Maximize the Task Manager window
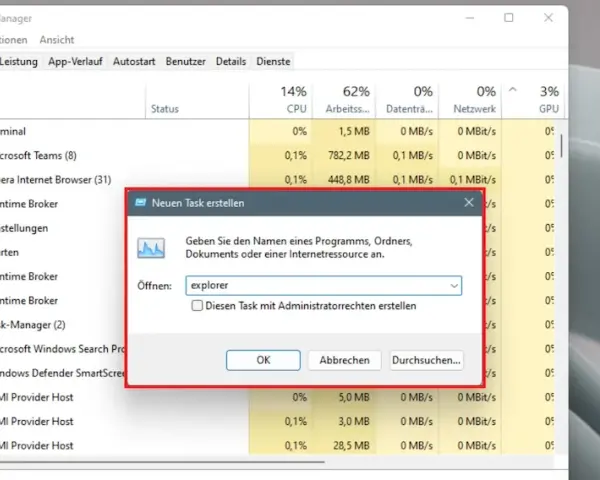This screenshot has height=480, width=600. pyautogui.click(x=509, y=18)
